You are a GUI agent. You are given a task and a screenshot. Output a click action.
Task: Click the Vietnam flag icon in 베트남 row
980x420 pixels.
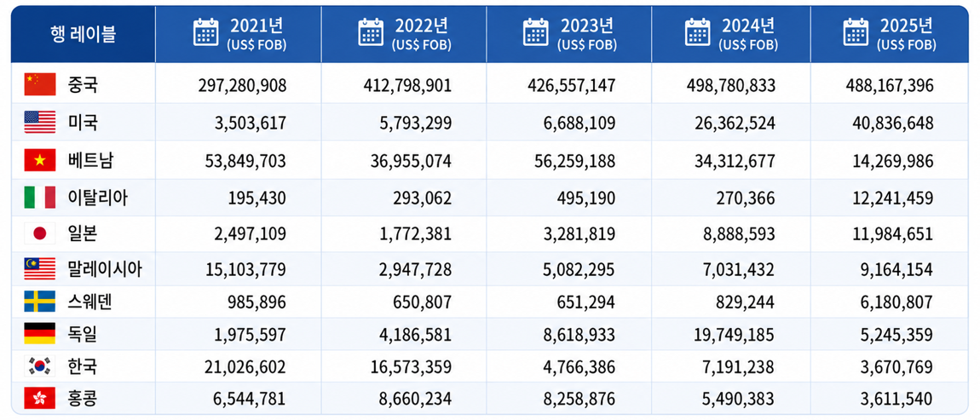click(40, 161)
